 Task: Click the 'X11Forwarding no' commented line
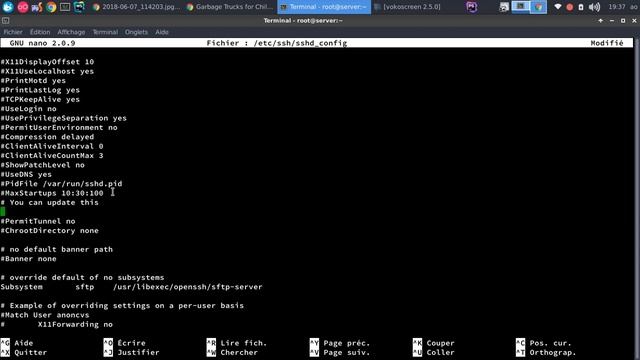[x=57, y=324]
